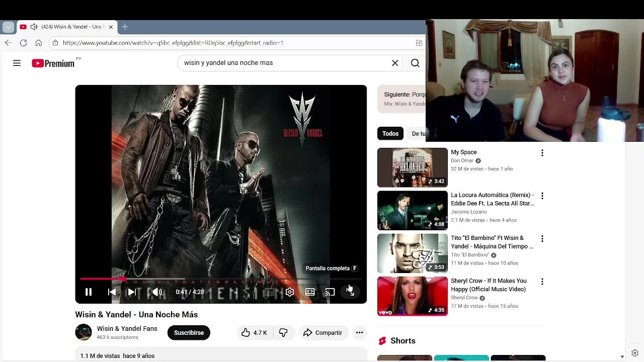Viewport: 644px width, 362px height.
Task: Open the Wisin & Yandel Fans channel name
Action: click(x=127, y=329)
